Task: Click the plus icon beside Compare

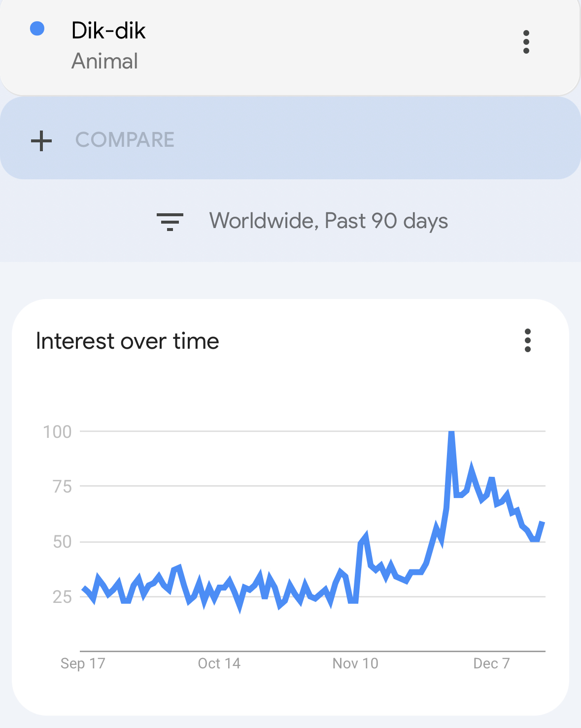Action: pyautogui.click(x=41, y=140)
